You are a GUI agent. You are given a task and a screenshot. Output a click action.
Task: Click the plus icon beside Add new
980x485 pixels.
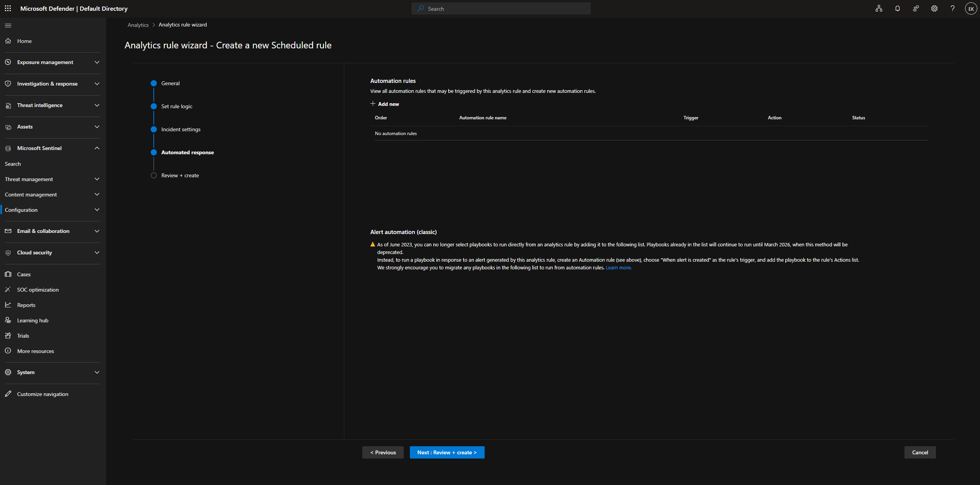coord(373,104)
